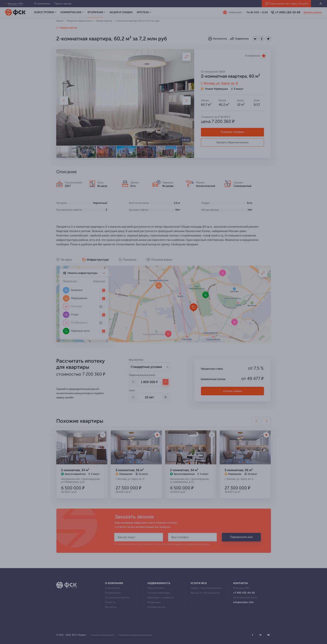
Task: Click the VK share icon near title
Action: pyautogui.click(x=255, y=39)
